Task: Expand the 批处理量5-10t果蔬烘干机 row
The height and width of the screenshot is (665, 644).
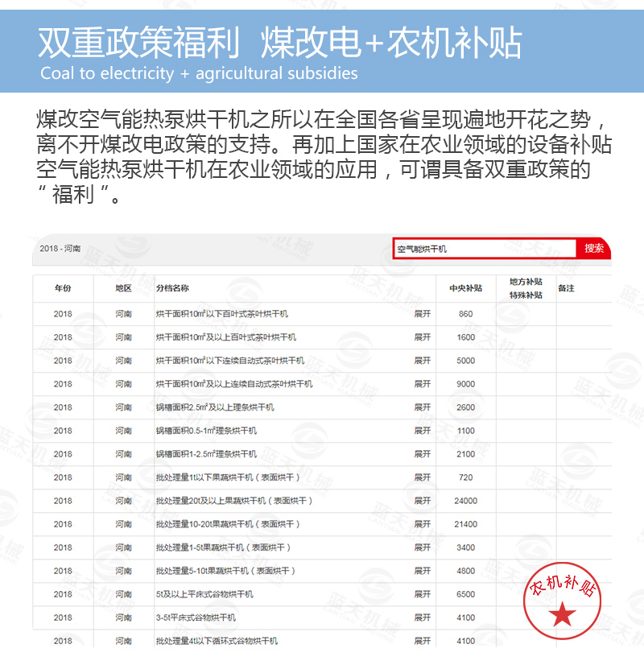Action: click(x=422, y=571)
